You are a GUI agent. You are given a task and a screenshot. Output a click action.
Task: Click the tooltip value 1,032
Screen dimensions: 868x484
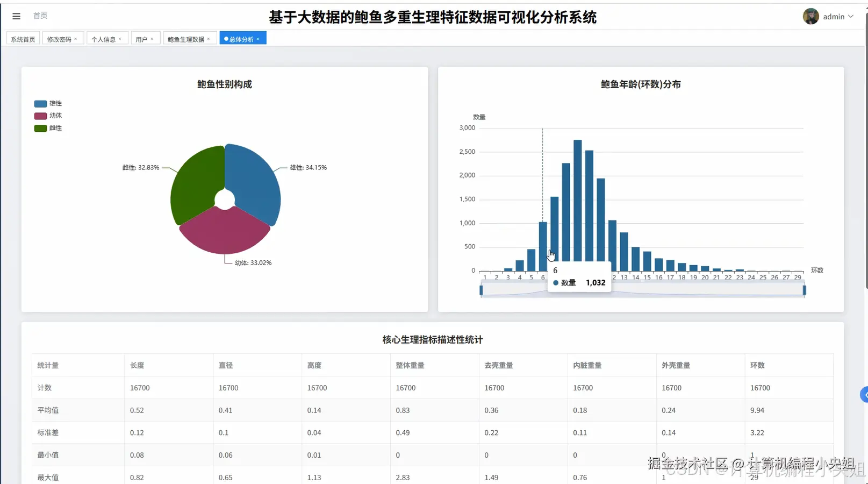(x=596, y=282)
